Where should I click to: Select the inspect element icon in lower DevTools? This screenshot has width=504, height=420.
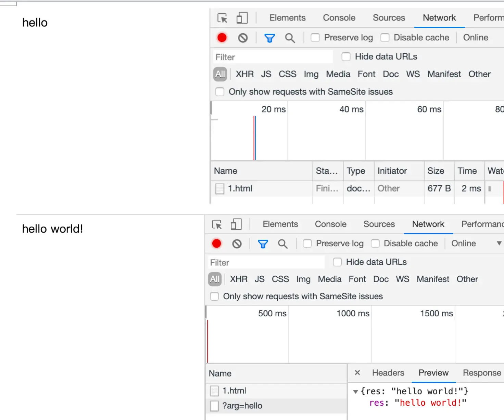coord(217,224)
